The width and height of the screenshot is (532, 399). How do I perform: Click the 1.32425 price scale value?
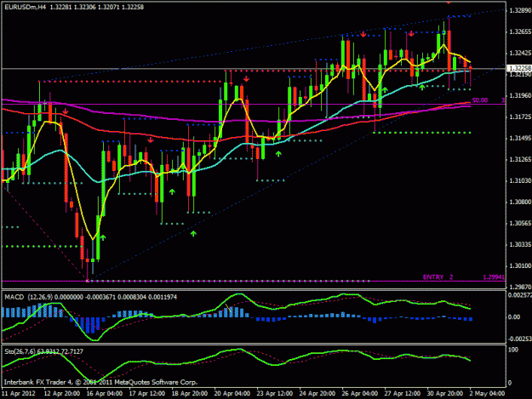coord(520,54)
